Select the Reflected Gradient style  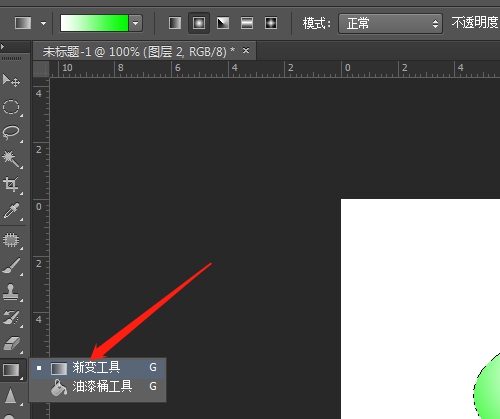pyautogui.click(x=247, y=23)
